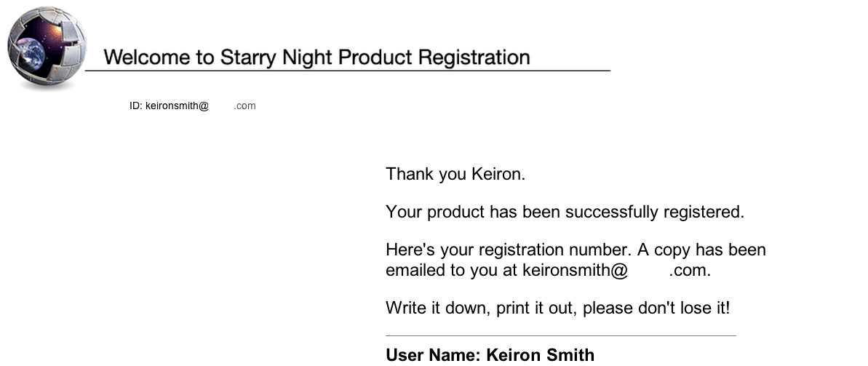
Task: Click the ID: keironsmith@ text
Action: pos(169,106)
